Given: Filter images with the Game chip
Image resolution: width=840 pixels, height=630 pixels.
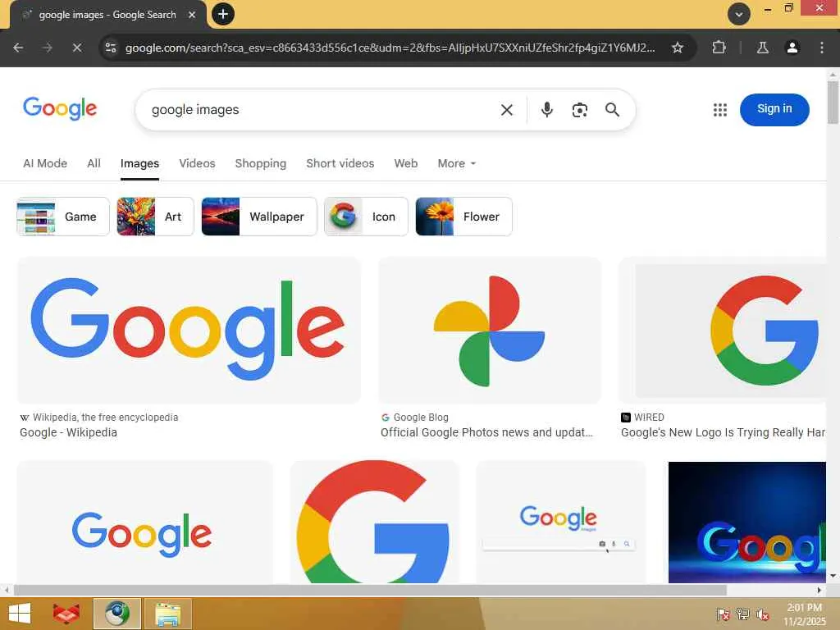Looking at the screenshot, I should click(63, 217).
